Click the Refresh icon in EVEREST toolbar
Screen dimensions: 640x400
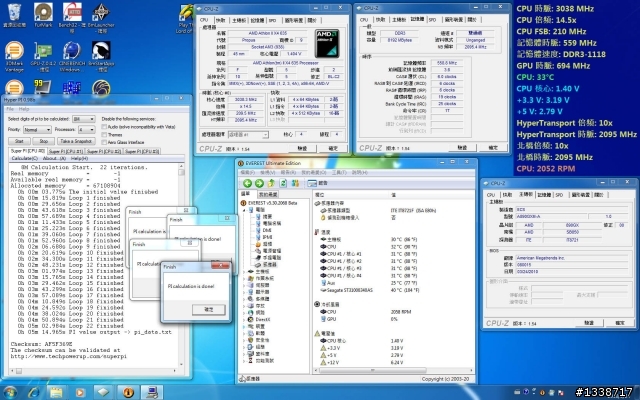tap(283, 183)
